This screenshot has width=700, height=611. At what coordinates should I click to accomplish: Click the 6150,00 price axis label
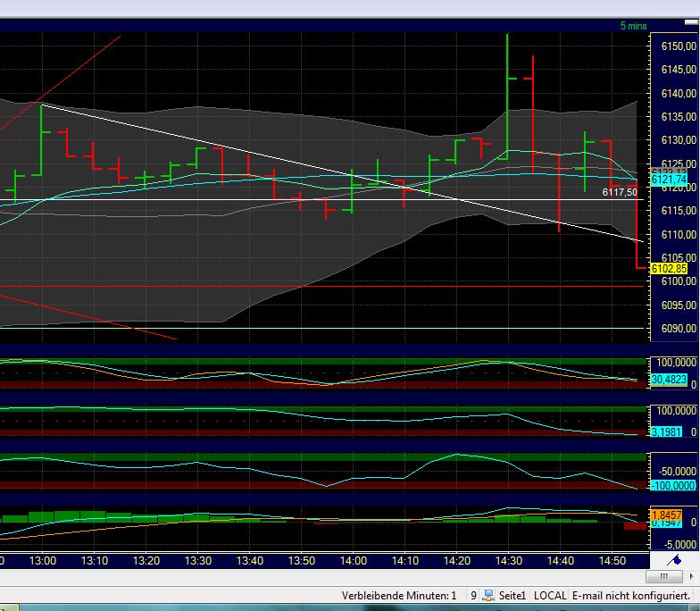click(673, 46)
